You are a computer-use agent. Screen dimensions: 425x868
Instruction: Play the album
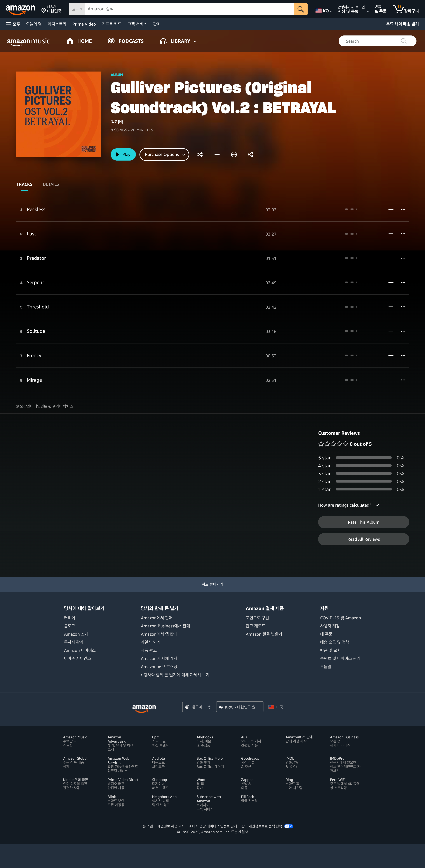click(x=123, y=155)
